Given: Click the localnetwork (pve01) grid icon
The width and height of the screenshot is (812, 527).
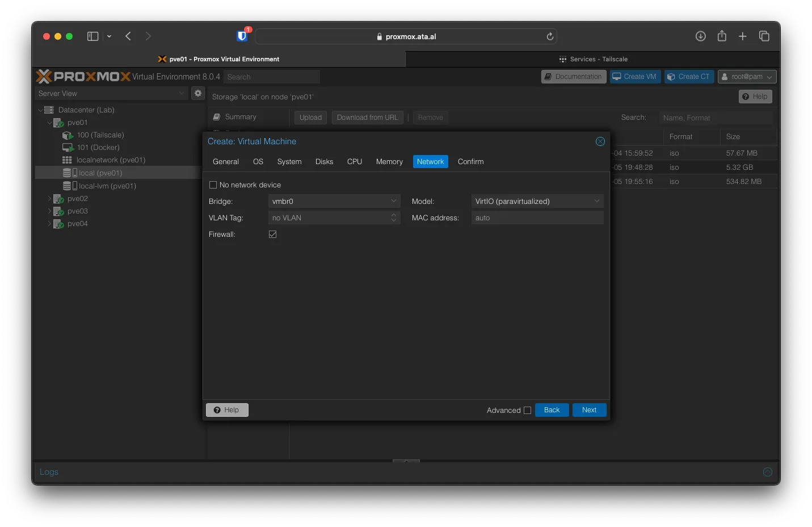Looking at the screenshot, I should coord(67,160).
